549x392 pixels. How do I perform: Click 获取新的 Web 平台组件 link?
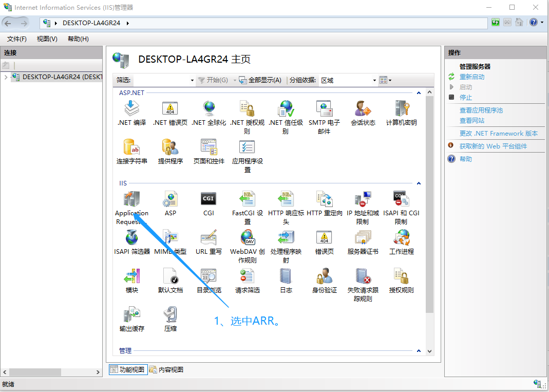[493, 146]
